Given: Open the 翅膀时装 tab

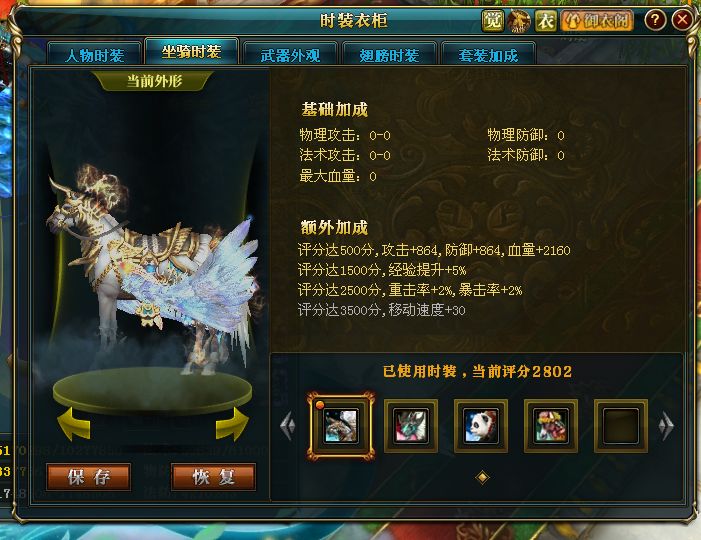Looking at the screenshot, I should point(389,55).
